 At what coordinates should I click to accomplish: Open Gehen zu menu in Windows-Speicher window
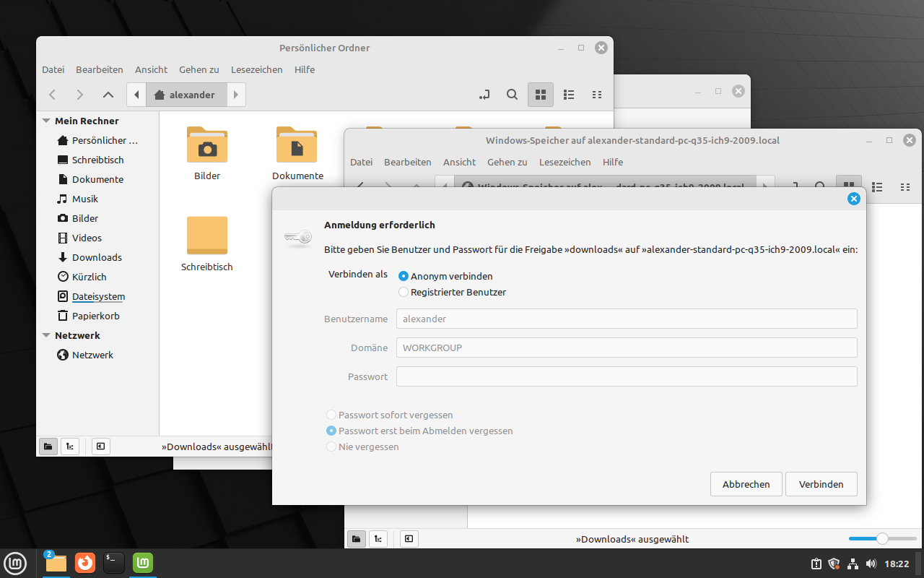pyautogui.click(x=507, y=162)
